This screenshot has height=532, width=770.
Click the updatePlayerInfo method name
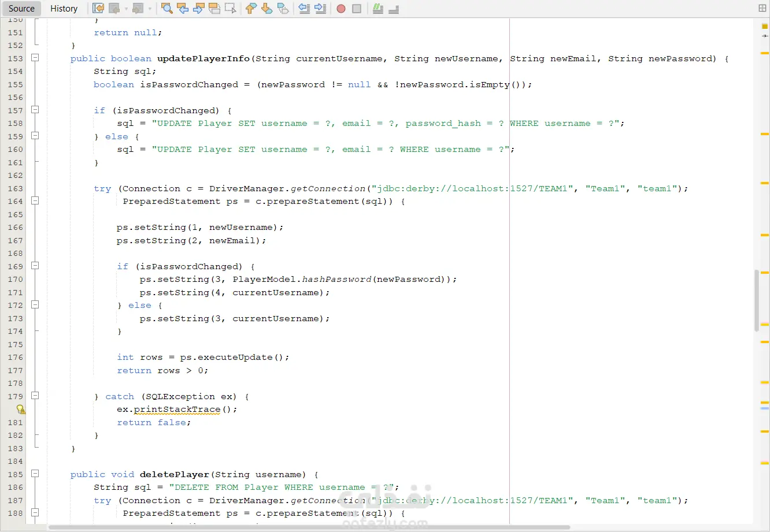point(203,58)
